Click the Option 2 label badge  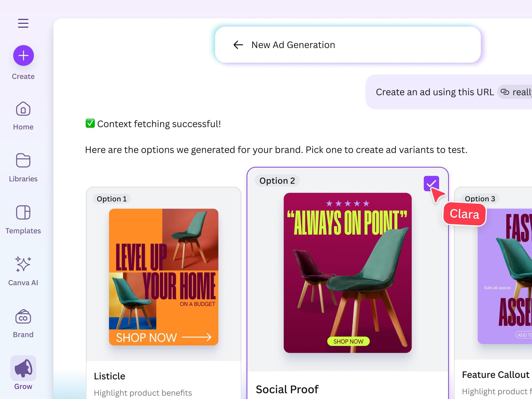[x=277, y=181]
